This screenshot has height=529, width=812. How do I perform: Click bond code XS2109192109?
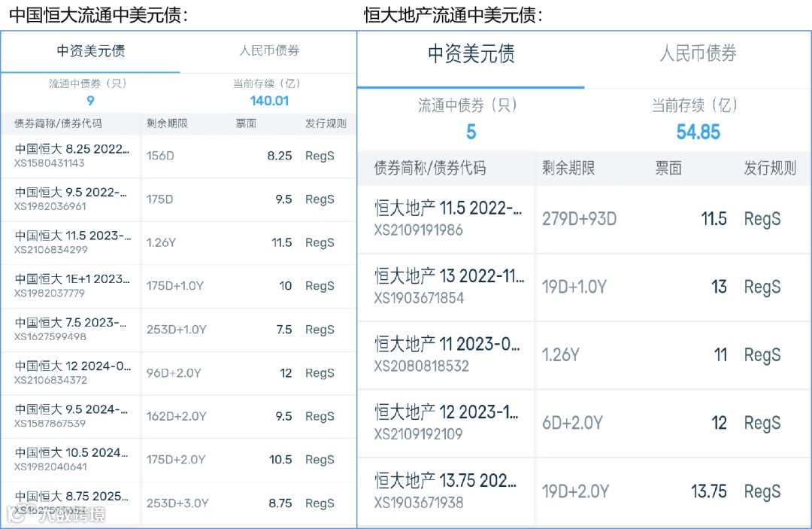(x=419, y=434)
